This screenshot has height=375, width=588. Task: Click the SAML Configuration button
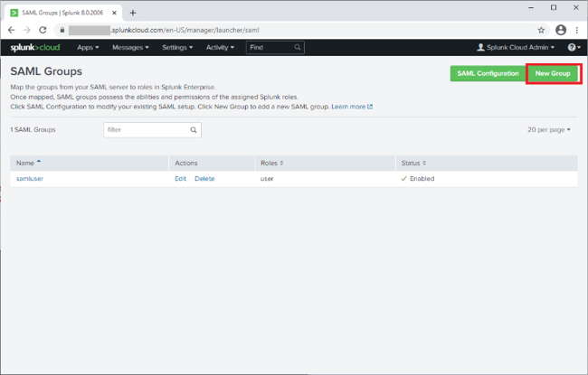pos(487,73)
